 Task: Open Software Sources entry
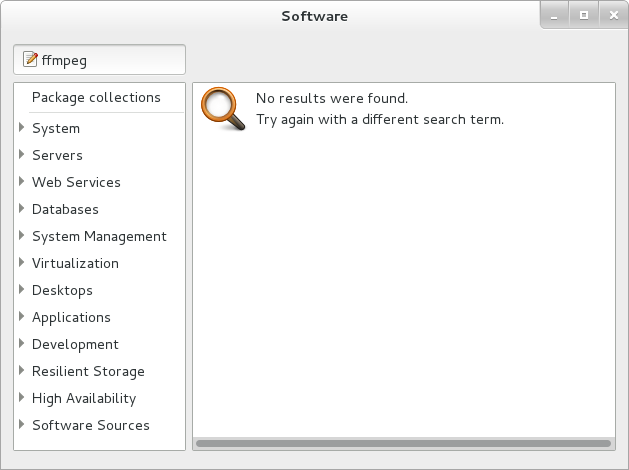point(91,425)
